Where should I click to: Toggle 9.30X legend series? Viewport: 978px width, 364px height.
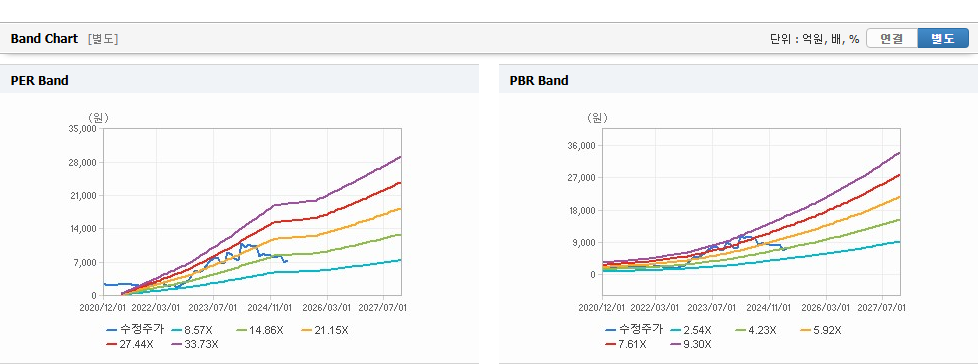[690, 343]
